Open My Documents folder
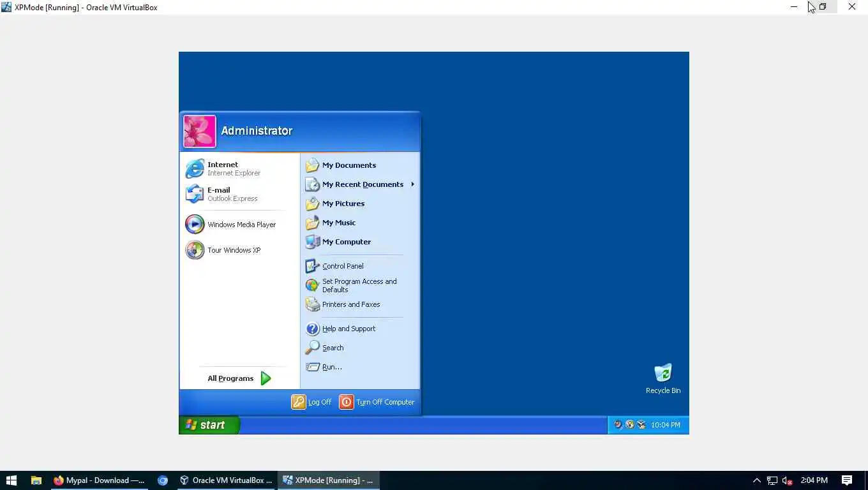The image size is (868, 490). click(x=361, y=165)
